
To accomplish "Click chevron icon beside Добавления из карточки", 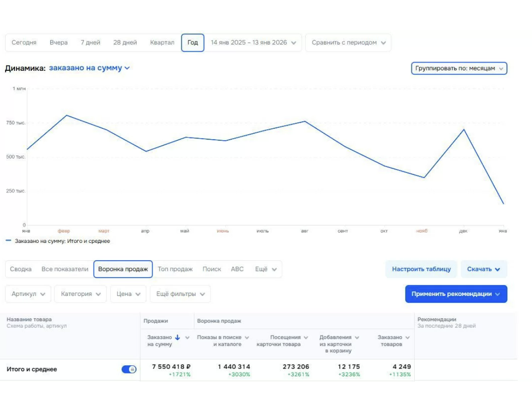I will pyautogui.click(x=357, y=338).
